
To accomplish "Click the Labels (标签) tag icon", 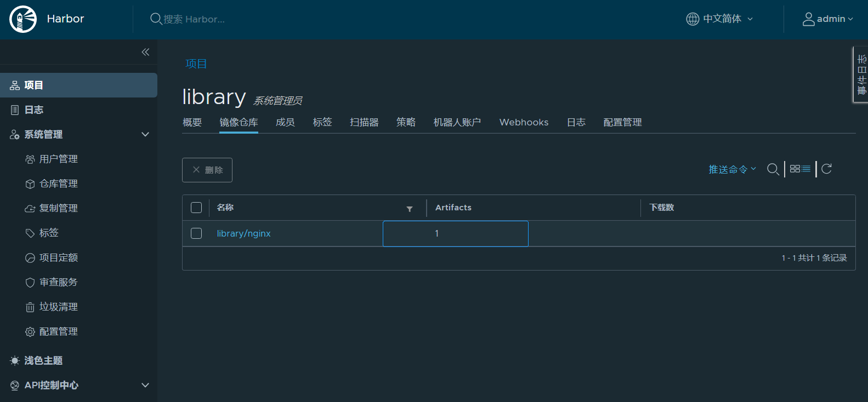I will click(30, 233).
